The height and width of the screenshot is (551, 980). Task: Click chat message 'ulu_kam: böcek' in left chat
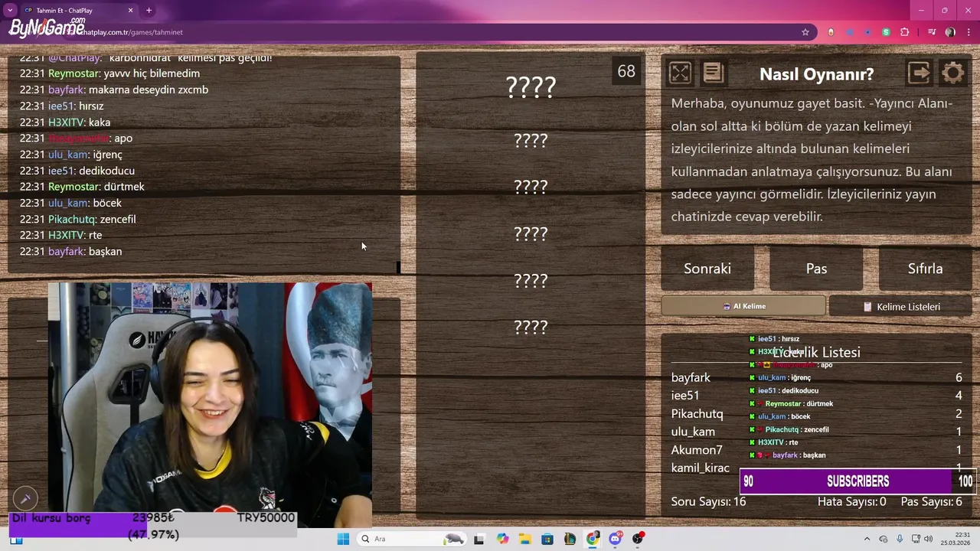pyautogui.click(x=70, y=203)
